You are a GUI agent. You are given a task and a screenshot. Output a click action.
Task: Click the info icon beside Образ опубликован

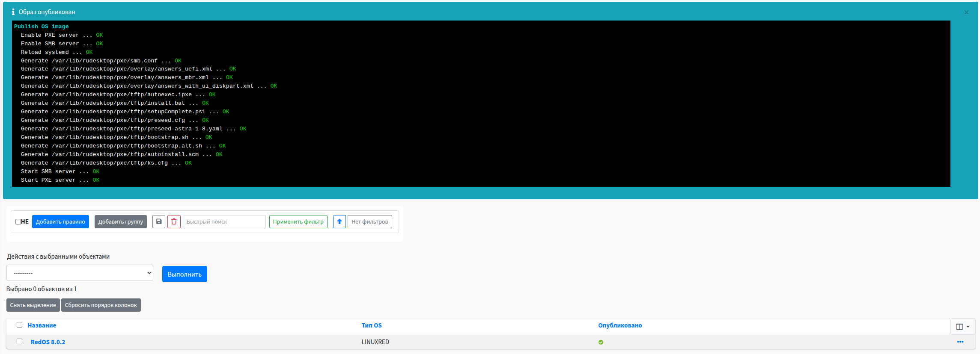13,12
